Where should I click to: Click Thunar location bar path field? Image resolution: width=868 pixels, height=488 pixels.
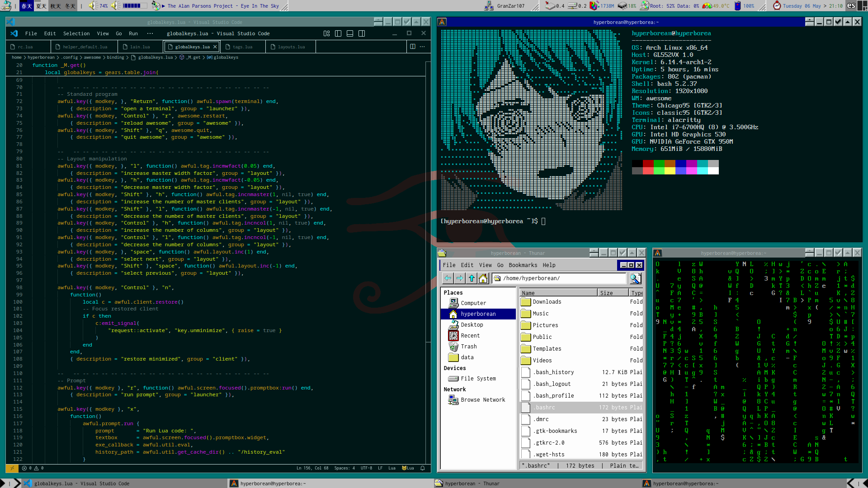[x=559, y=278]
